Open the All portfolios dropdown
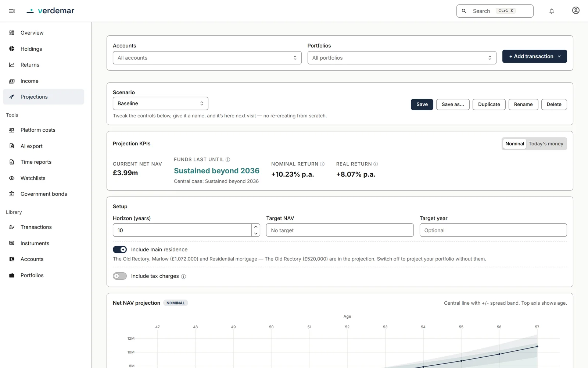 pos(402,58)
